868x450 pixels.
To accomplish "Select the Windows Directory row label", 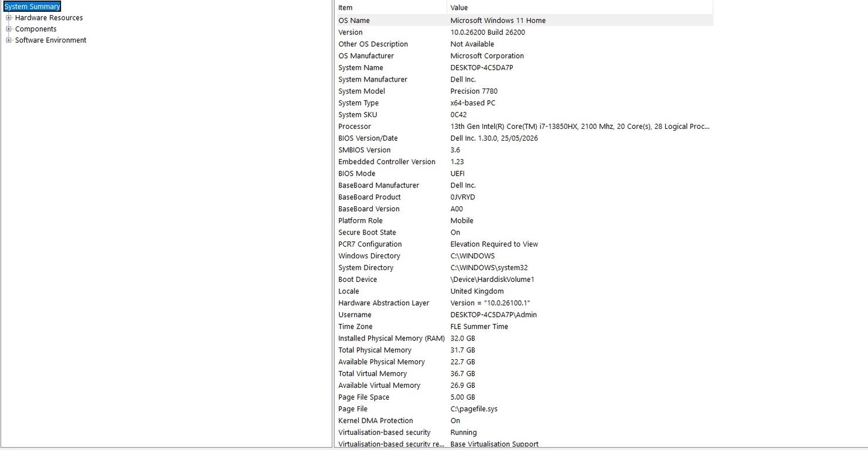I will pyautogui.click(x=369, y=255).
